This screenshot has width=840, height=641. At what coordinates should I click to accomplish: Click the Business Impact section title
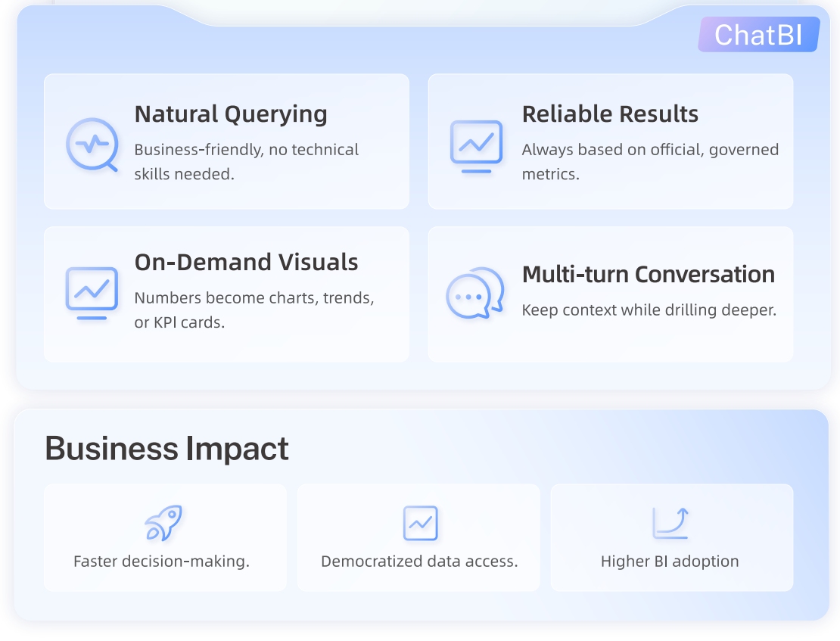[x=166, y=448]
